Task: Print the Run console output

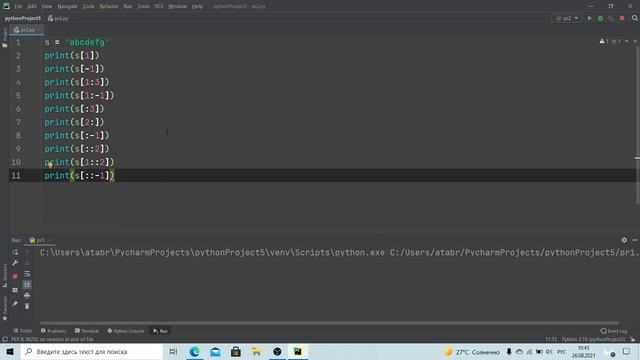Action: [x=27, y=296]
